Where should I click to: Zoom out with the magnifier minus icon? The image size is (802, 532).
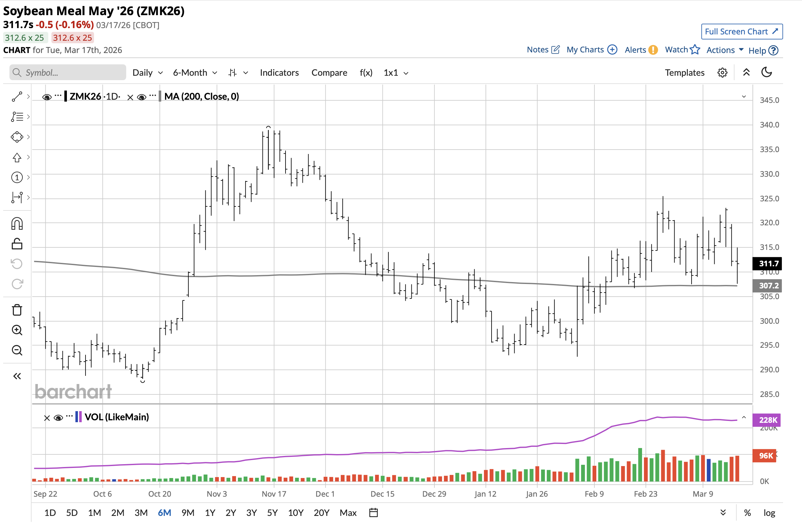click(x=17, y=350)
